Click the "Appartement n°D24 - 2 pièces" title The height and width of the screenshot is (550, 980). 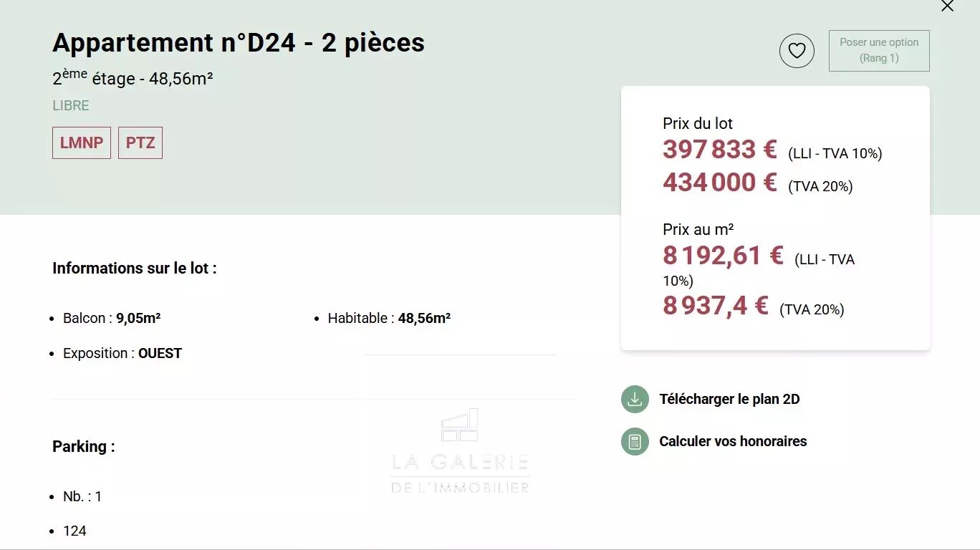click(x=239, y=43)
